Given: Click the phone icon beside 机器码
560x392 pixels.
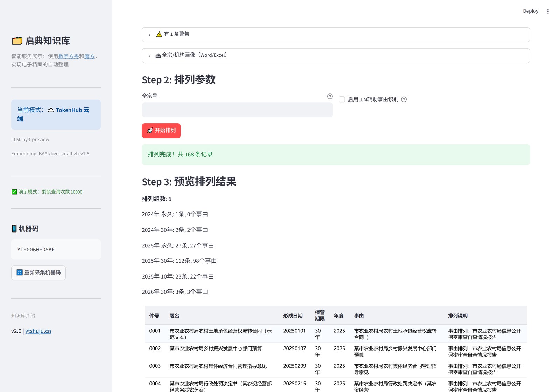Looking at the screenshot, I should coord(14,229).
